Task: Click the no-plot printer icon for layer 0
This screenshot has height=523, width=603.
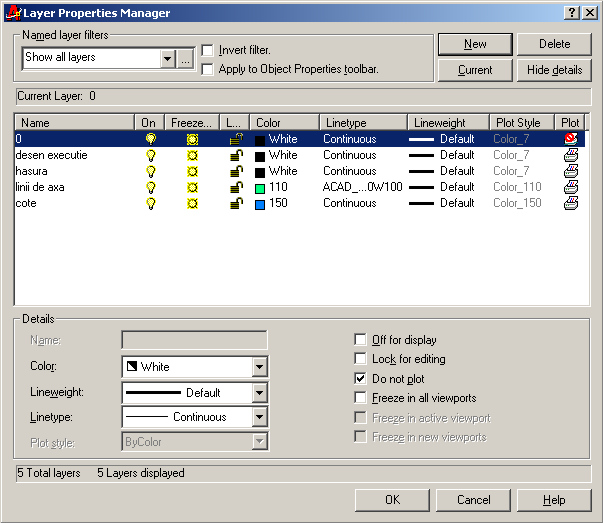Action: point(571,139)
